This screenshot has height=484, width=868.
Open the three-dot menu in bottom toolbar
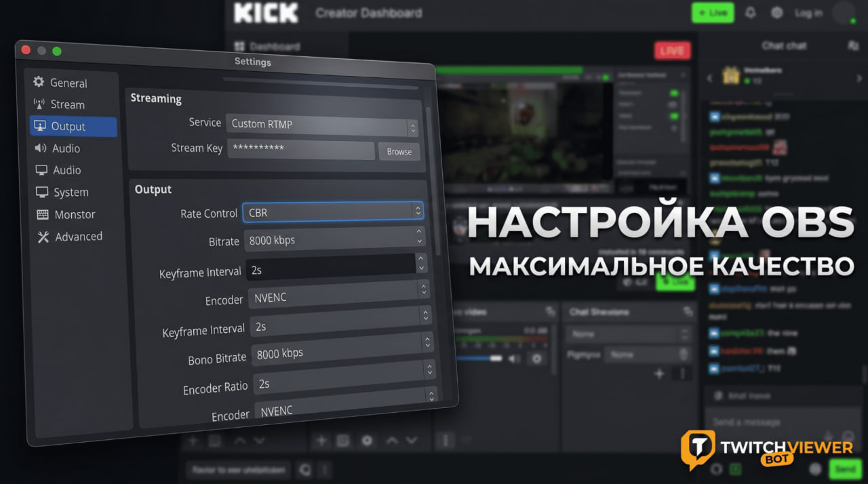pos(446,441)
